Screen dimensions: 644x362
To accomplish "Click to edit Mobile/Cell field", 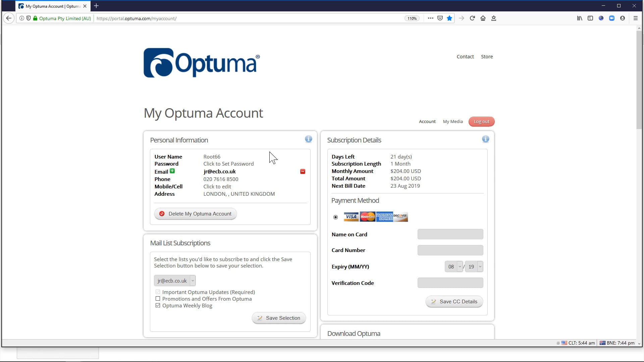I will point(217,186).
